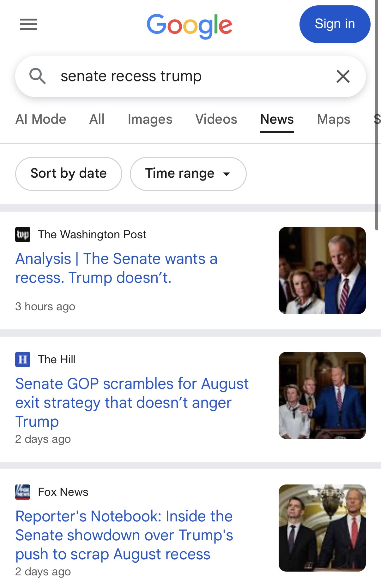Click the Fox News source icon
Image resolution: width=381 pixels, height=588 pixels.
click(23, 492)
